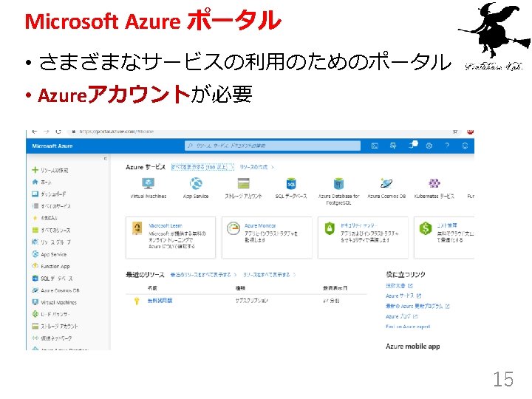Select Function App in sidebar
This screenshot has height=399, width=532.
(50, 266)
